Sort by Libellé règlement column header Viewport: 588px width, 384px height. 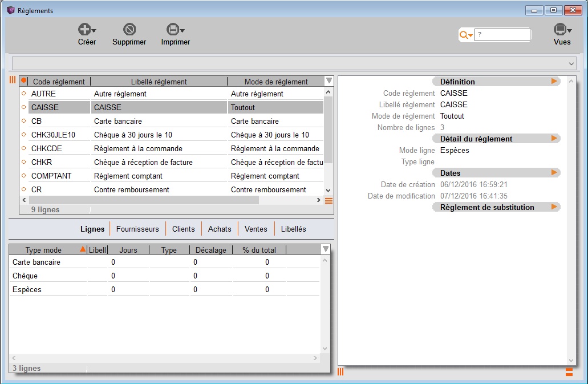(159, 82)
